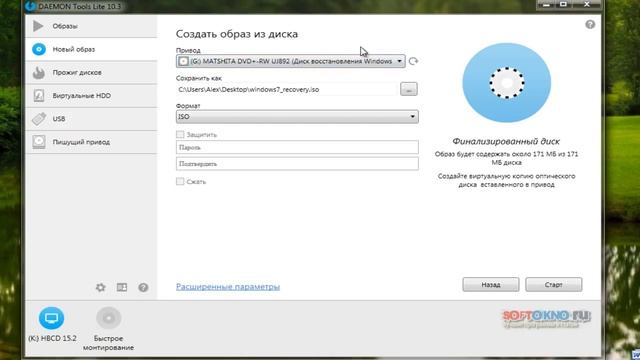Select Новый образ in the sidebar
Viewport: 640px width, 360px height.
point(91,49)
